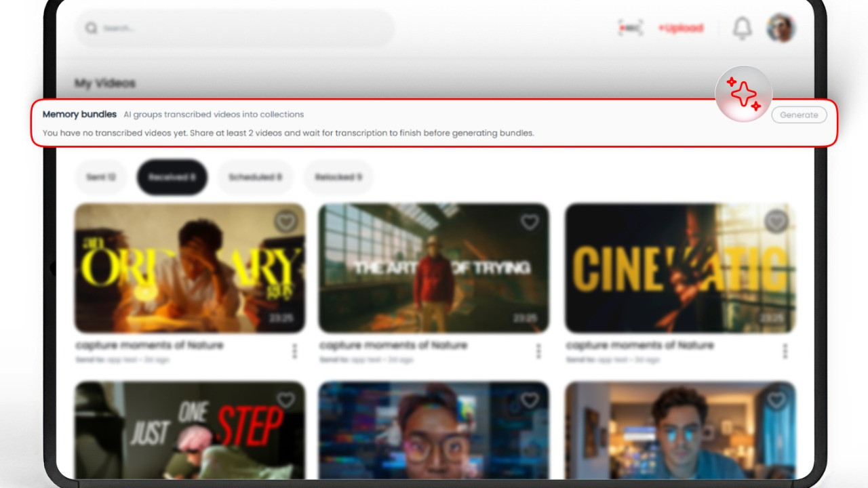The height and width of the screenshot is (488, 868).
Task: Click the 'You have no transcribed videos yet' message
Action: coord(288,133)
